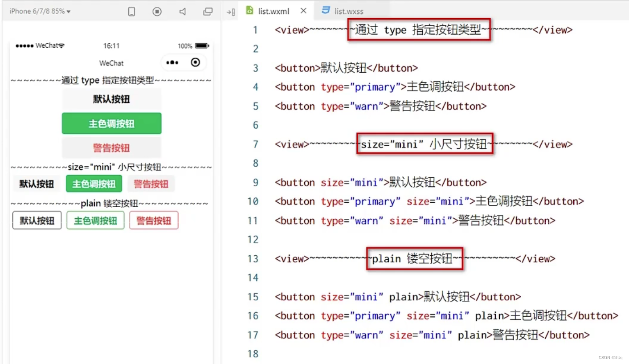629x364 pixels.
Task: Switch to the list.wxss tab
Action: point(349,11)
